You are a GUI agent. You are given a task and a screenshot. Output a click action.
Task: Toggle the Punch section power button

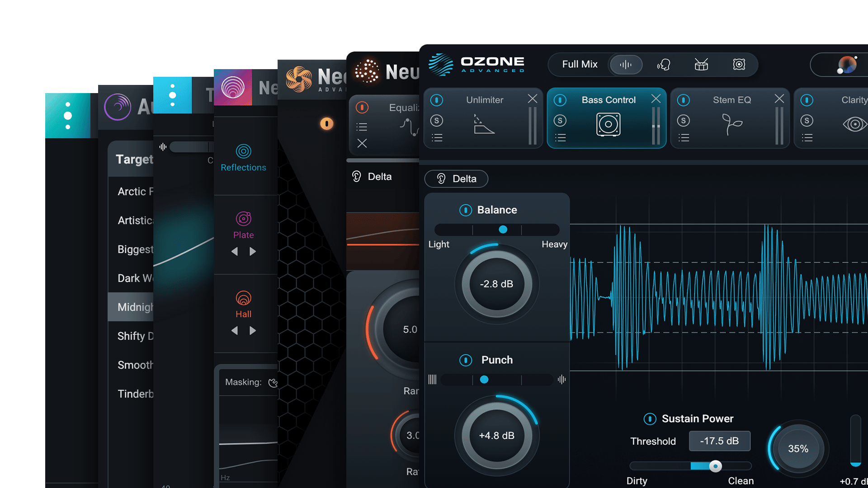tap(466, 360)
